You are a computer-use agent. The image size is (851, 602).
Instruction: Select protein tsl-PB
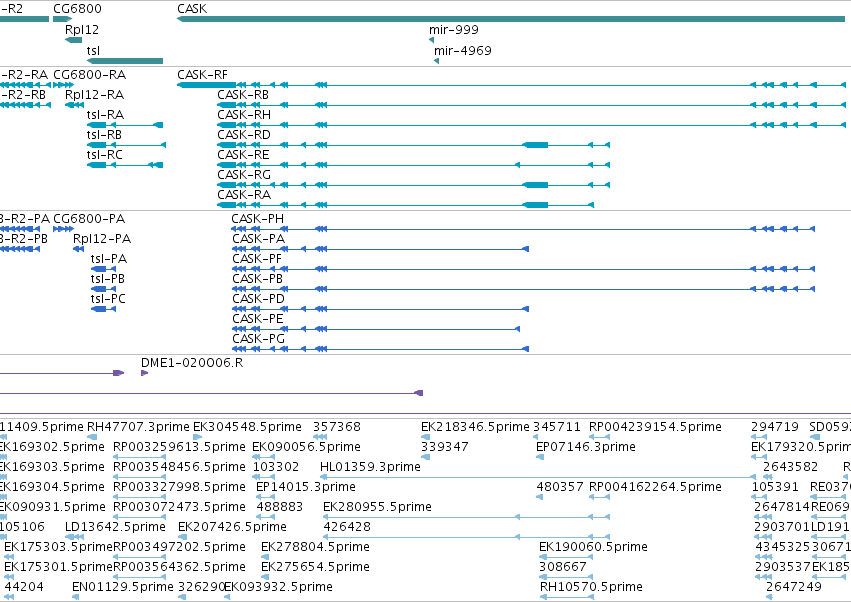pyautogui.click(x=103, y=289)
